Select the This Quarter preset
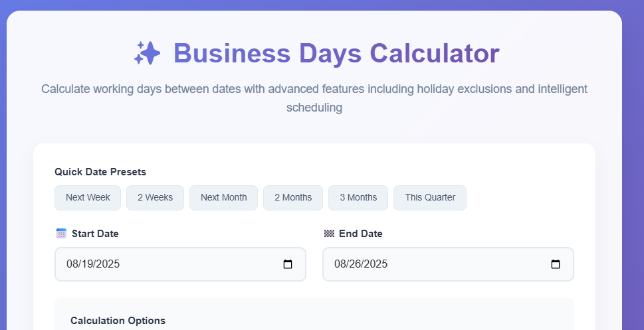Viewport: 644px width, 330px height. [430, 198]
